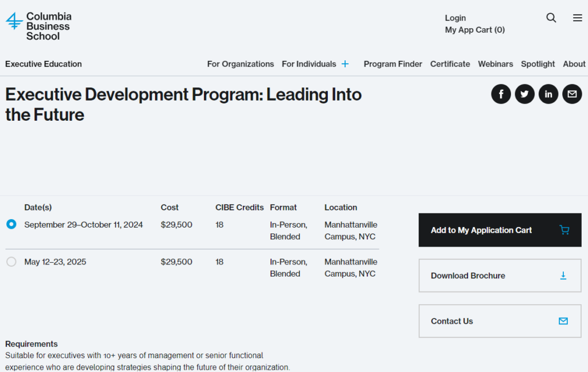Select September 29–October 11, 2024 session
Viewport: 588px width, 372px height.
tap(11, 224)
